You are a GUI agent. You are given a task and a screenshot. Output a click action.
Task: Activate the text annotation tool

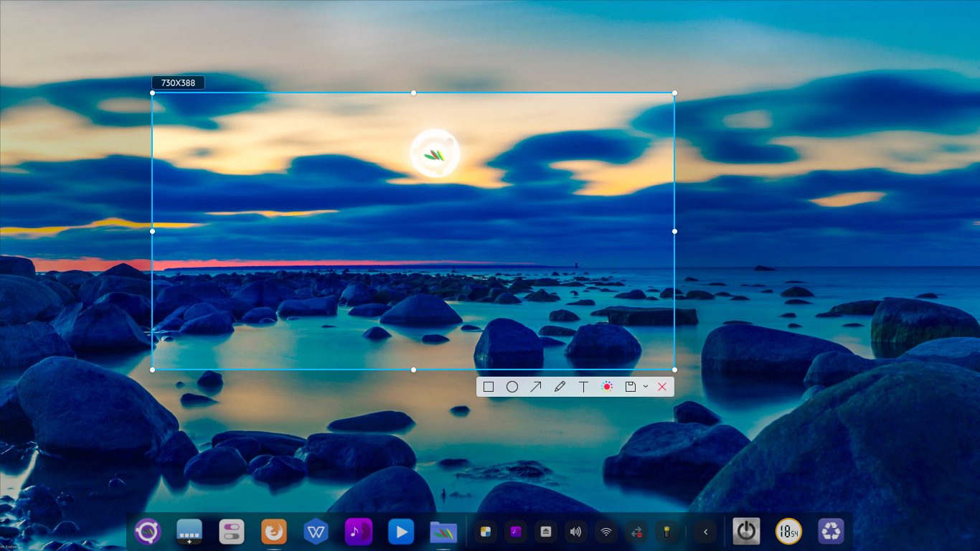583,387
